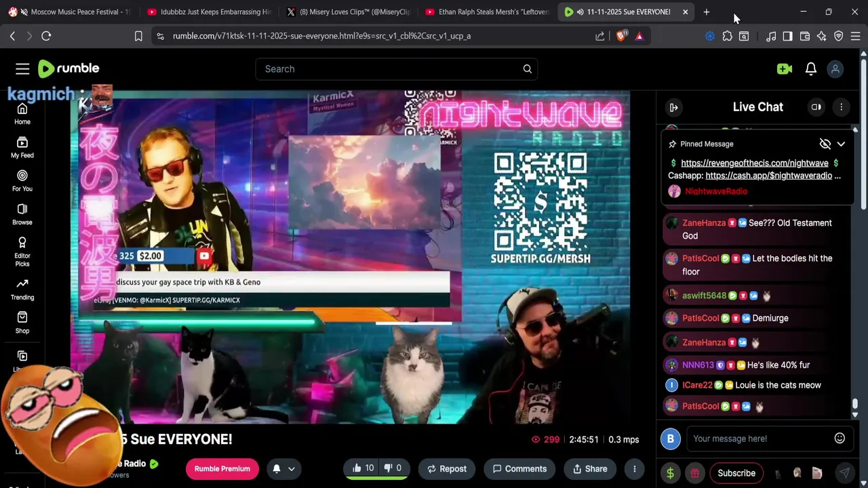Click the green dollar rant button
Image resolution: width=868 pixels, height=488 pixels.
click(670, 473)
